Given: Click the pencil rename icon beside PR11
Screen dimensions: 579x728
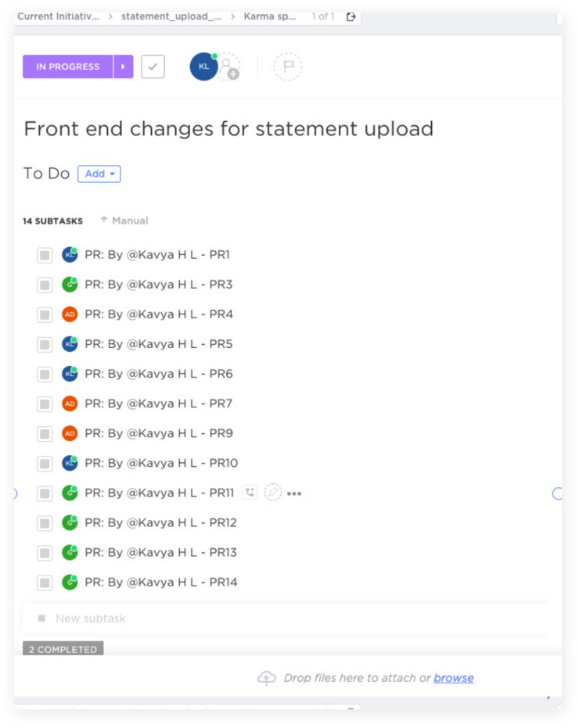Looking at the screenshot, I should pos(273,493).
